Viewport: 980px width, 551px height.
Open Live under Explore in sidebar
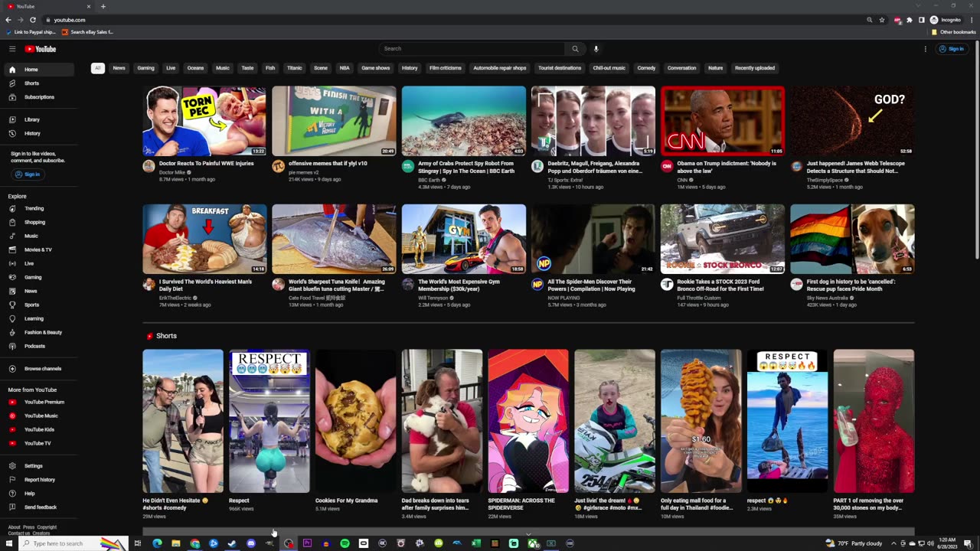click(38, 263)
